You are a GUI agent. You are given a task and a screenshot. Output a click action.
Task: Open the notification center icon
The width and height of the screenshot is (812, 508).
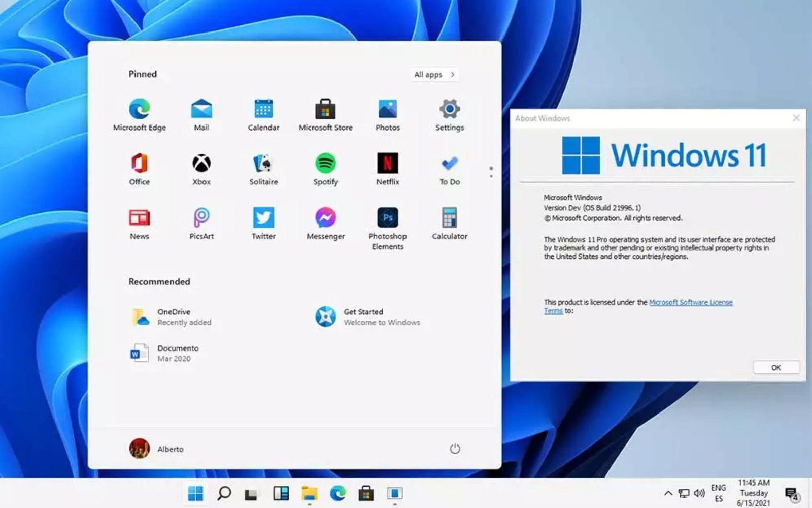pos(792,494)
